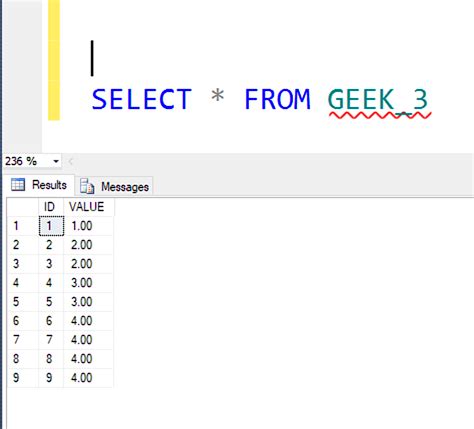Click the asterisk in the query
This screenshot has width=474, height=429.
217,96
